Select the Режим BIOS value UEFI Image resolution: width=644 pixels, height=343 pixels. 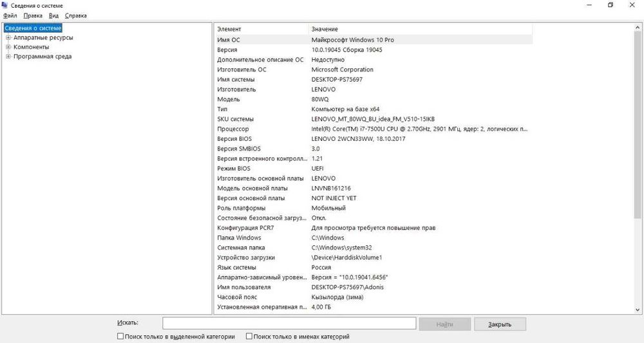[x=317, y=168]
